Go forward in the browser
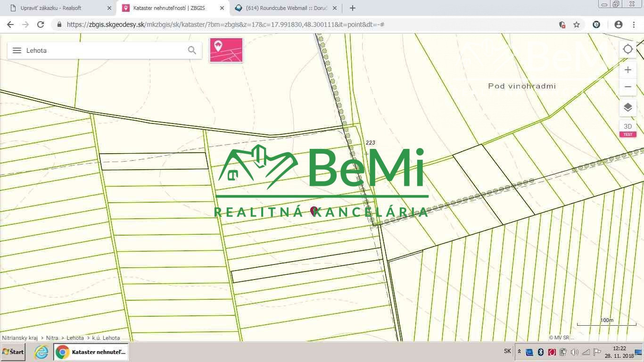 click(x=25, y=25)
